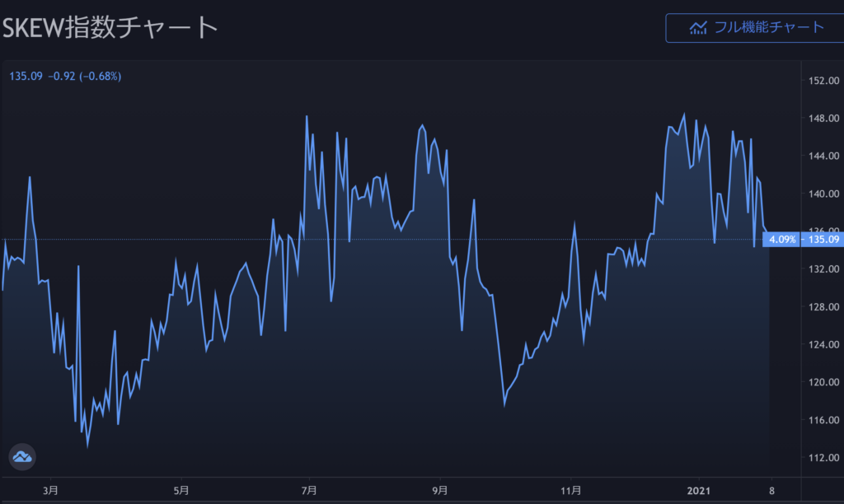Click the 7月 time axis marker
Screen dimensions: 844x504
coord(310,489)
